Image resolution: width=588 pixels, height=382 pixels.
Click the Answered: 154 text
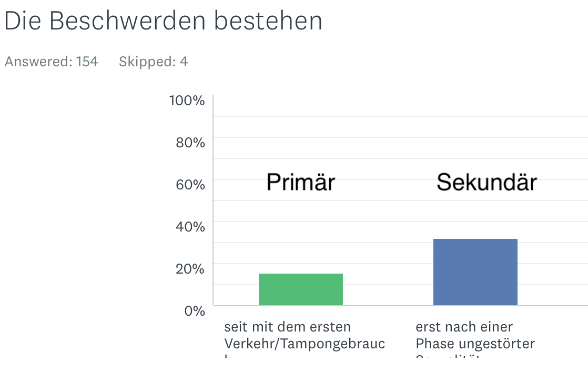pos(52,62)
